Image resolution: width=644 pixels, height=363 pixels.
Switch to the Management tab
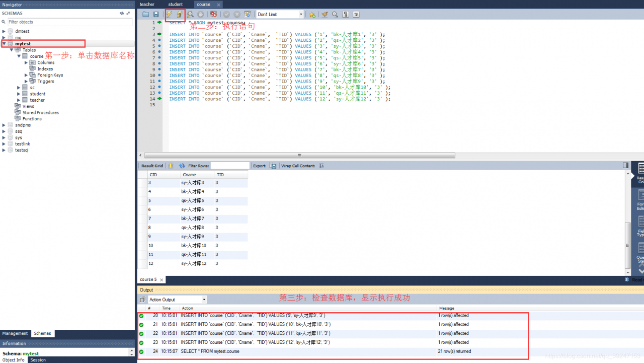coord(15,333)
